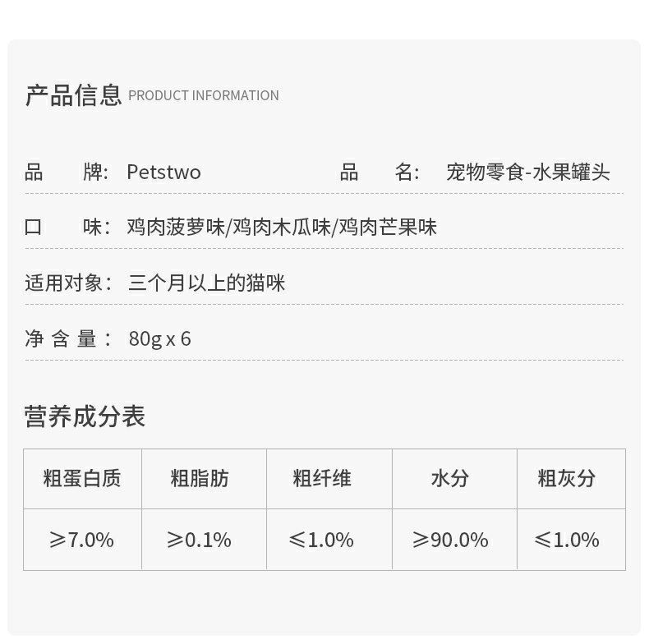The width and height of the screenshot is (649, 644).
Task: Click the flavor text 鸡肉菠萝味/鸡肉木瓜味/鸡肉芒果味
Action: (x=282, y=228)
